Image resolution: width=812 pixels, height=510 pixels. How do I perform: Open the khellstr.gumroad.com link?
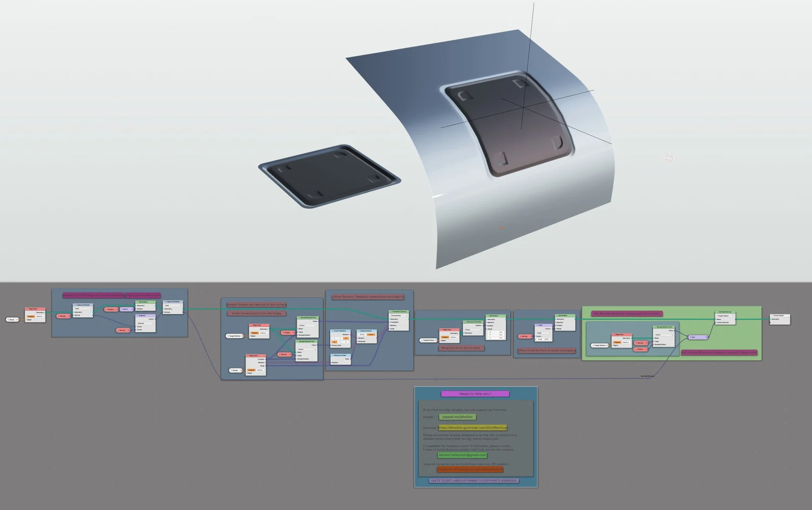tap(472, 428)
